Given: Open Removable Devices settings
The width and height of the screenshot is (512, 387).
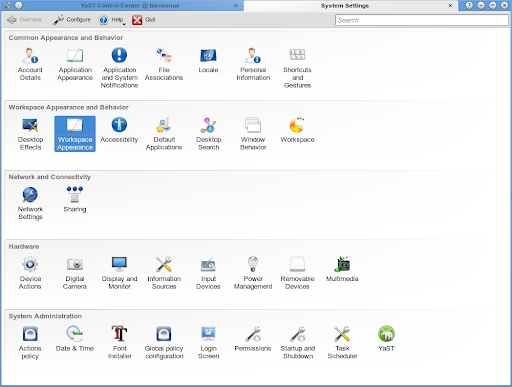Looking at the screenshot, I should tap(297, 273).
